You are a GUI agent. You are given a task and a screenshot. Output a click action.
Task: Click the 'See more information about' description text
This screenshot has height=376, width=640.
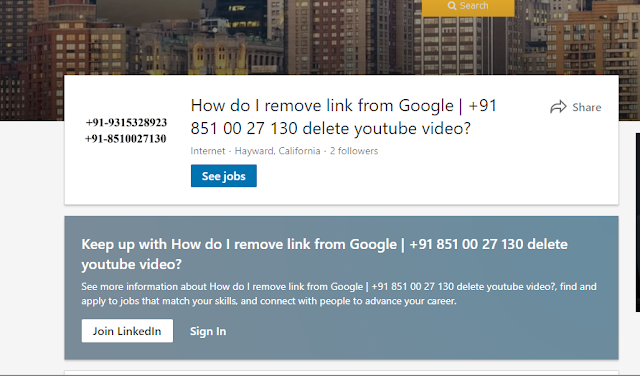[339, 294]
